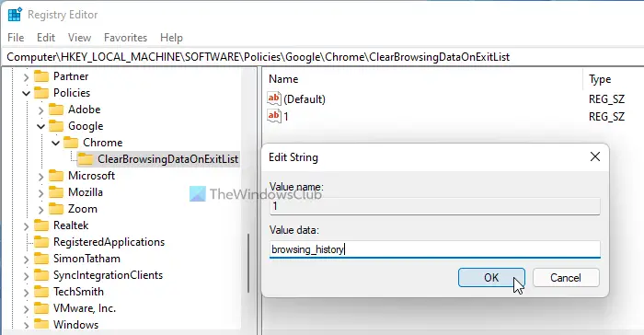Expand the Microsoft key
Viewport: 644px width, 335px height.
40,177
